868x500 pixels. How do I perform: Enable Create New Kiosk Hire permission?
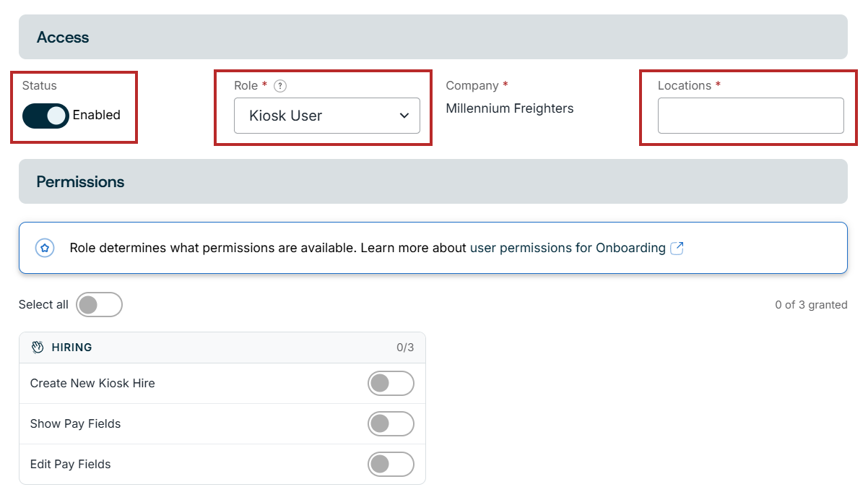pyautogui.click(x=391, y=384)
